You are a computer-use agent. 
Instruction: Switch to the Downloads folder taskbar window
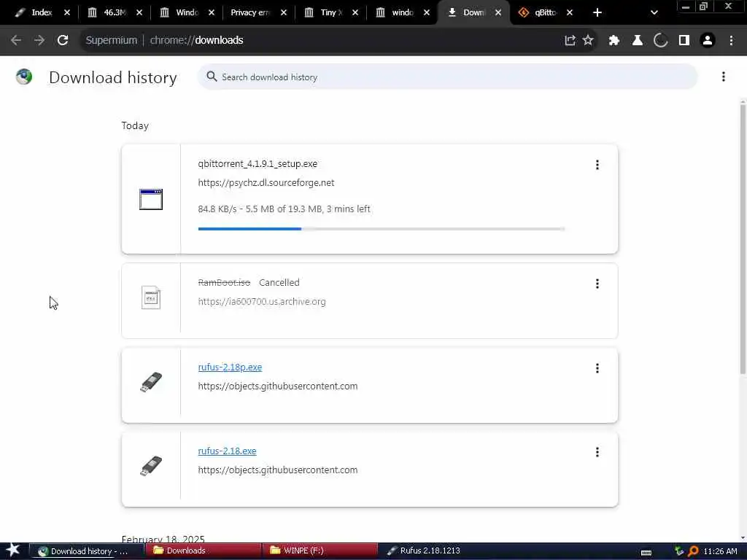[204, 551]
